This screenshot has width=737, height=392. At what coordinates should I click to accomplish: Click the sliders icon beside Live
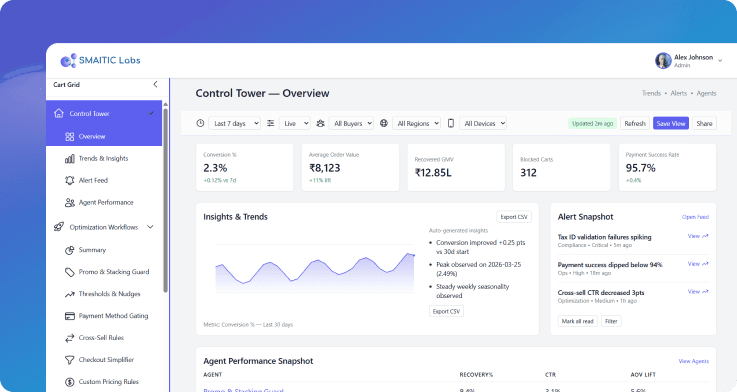(271, 123)
